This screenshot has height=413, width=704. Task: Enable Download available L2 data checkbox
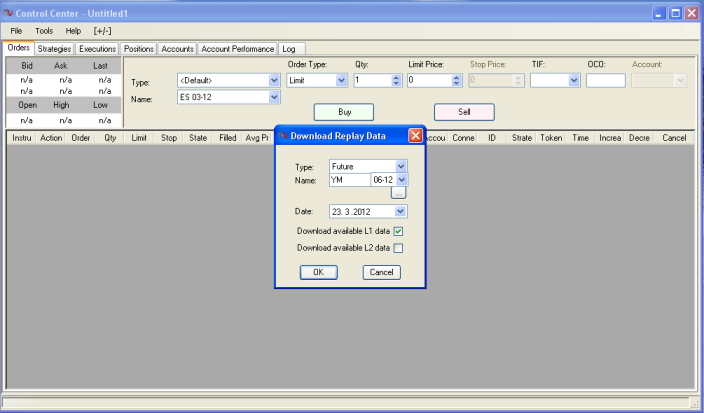pos(398,247)
